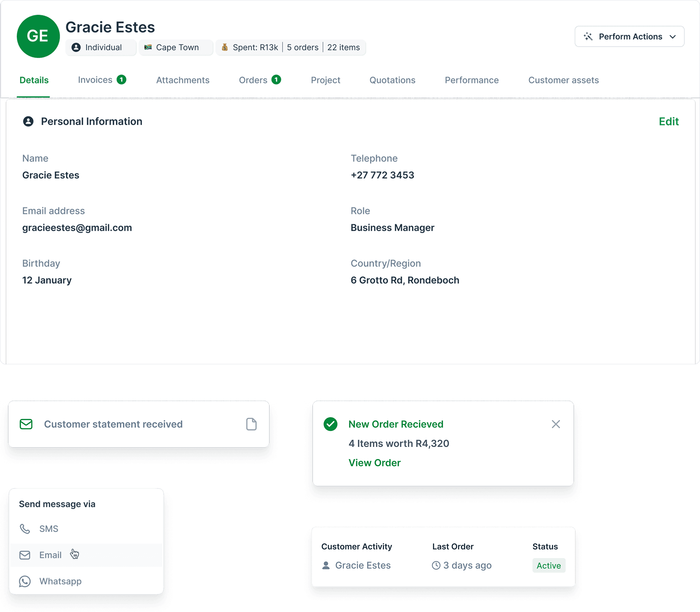This screenshot has width=700, height=612.
Task: Click the Personal Information person icon
Action: (x=28, y=121)
